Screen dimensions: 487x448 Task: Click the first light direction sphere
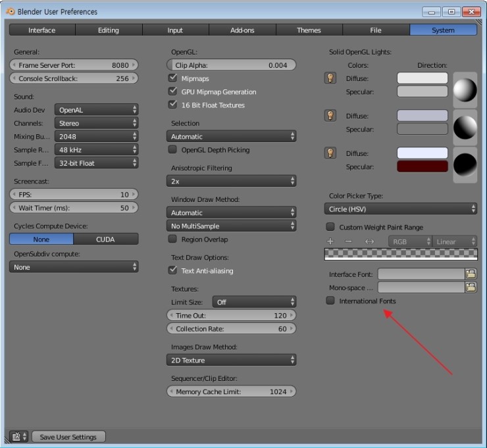coord(465,90)
